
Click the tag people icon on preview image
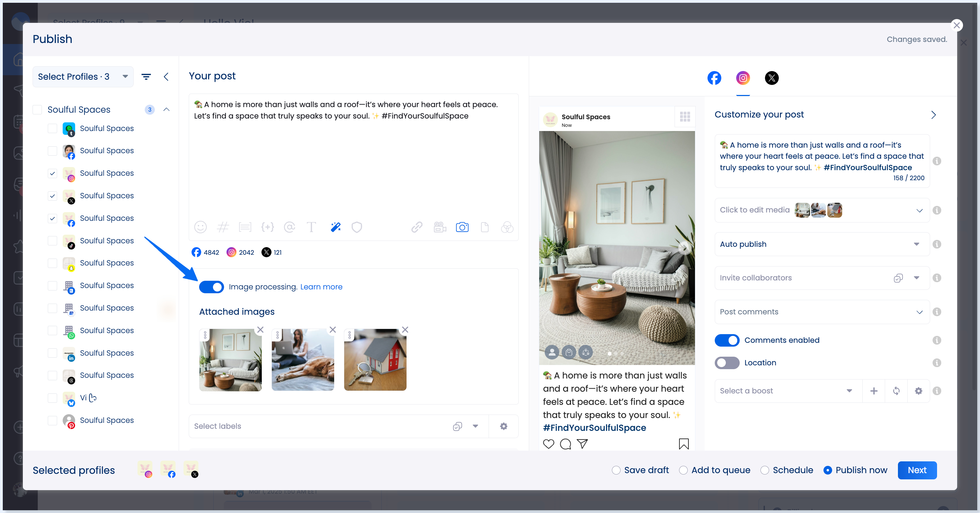point(552,352)
